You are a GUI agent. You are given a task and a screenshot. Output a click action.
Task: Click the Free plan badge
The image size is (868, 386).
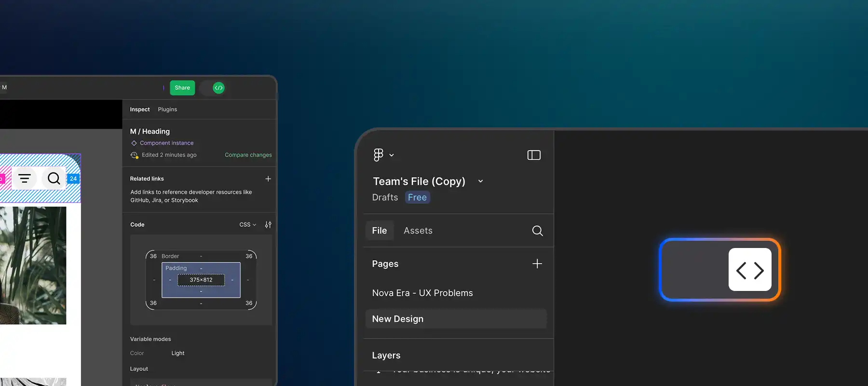(x=417, y=197)
